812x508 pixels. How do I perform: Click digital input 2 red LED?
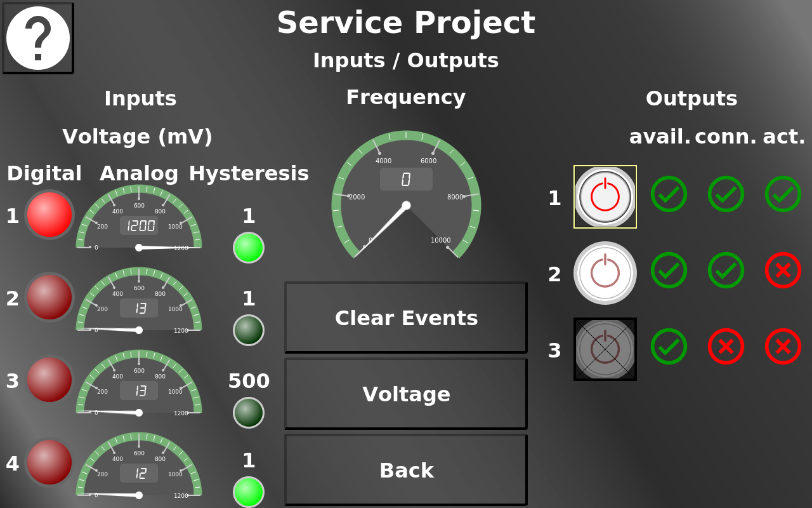click(49, 297)
